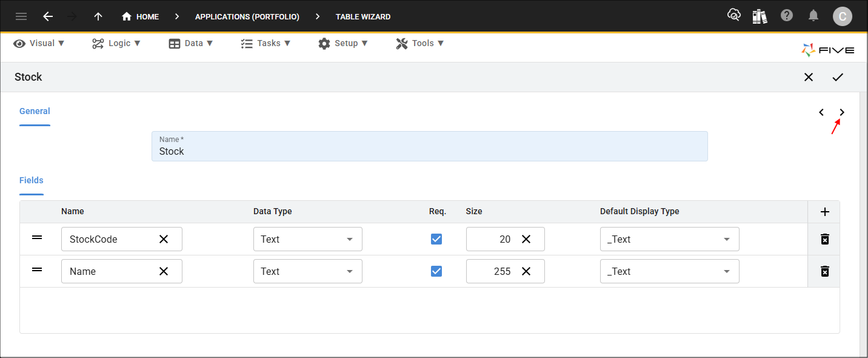This screenshot has height=358, width=868.
Task: Click the Req. column header
Action: (438, 212)
